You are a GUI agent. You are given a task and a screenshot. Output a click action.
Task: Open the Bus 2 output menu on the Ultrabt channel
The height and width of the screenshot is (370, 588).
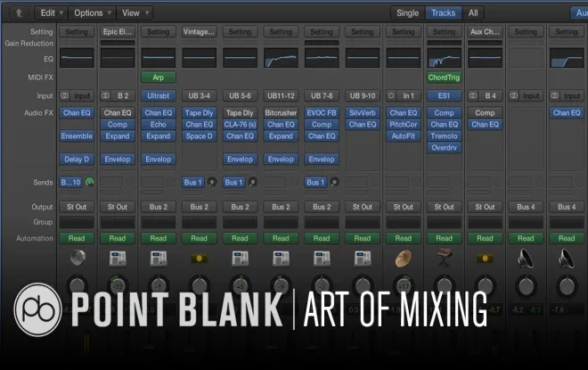tap(159, 207)
